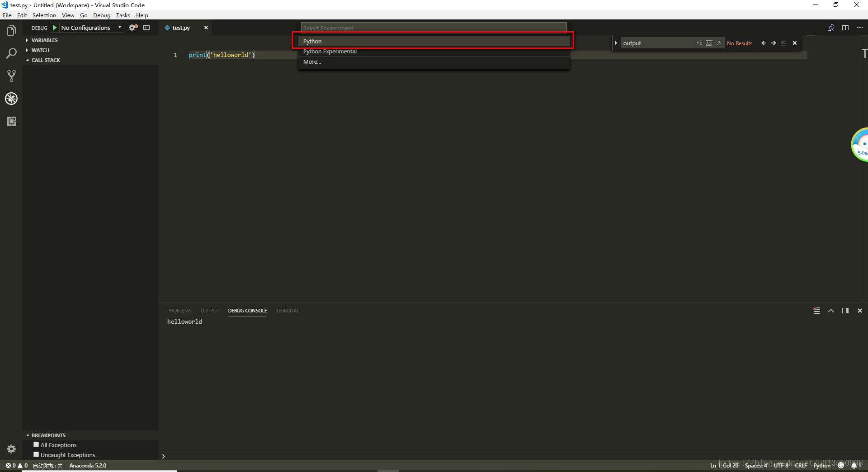The width and height of the screenshot is (868, 472).
Task: Toggle Match Whole Word in find widget
Action: (x=709, y=43)
